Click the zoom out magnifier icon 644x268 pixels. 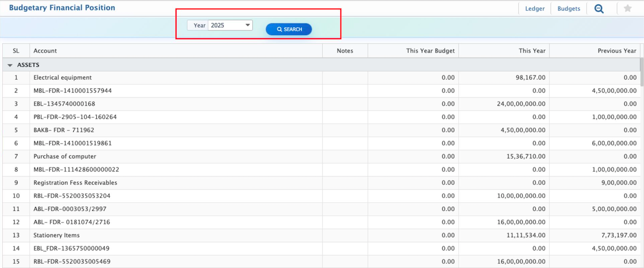point(599,9)
